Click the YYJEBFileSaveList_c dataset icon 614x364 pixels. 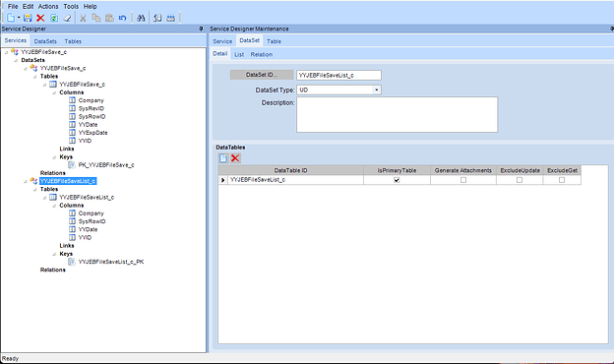point(33,181)
